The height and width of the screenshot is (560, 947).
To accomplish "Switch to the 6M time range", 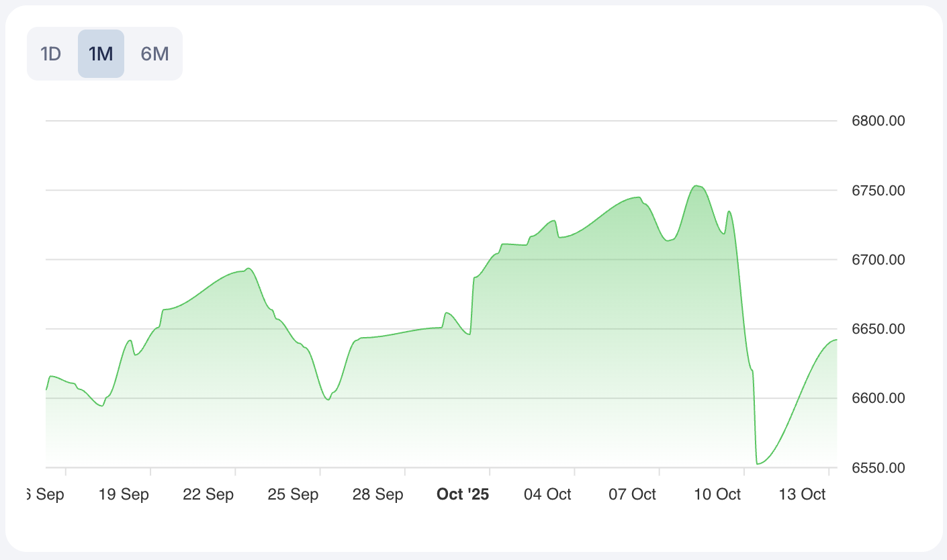I will (154, 54).
